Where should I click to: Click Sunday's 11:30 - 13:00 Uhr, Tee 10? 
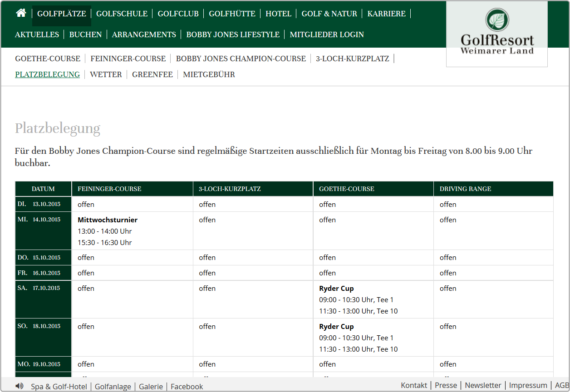[359, 349]
